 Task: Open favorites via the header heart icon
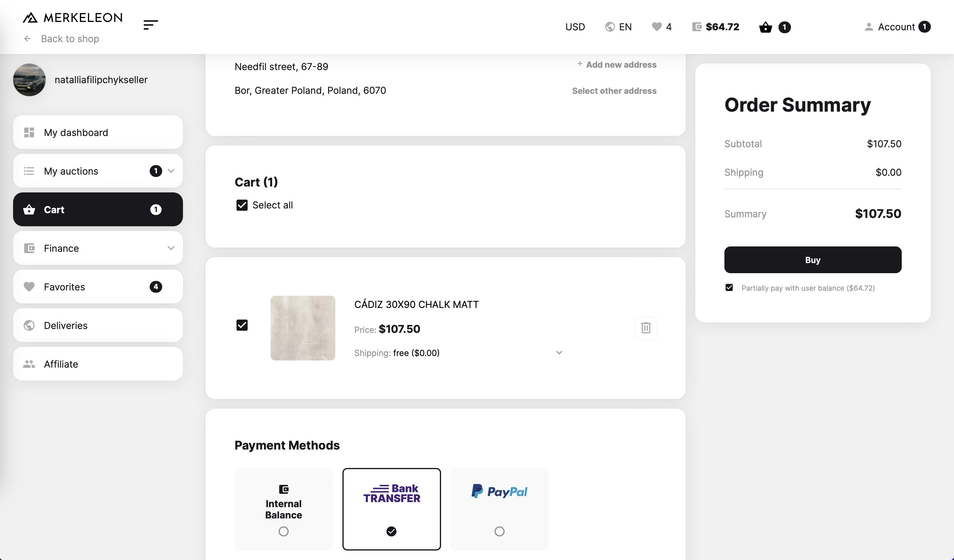[656, 27]
